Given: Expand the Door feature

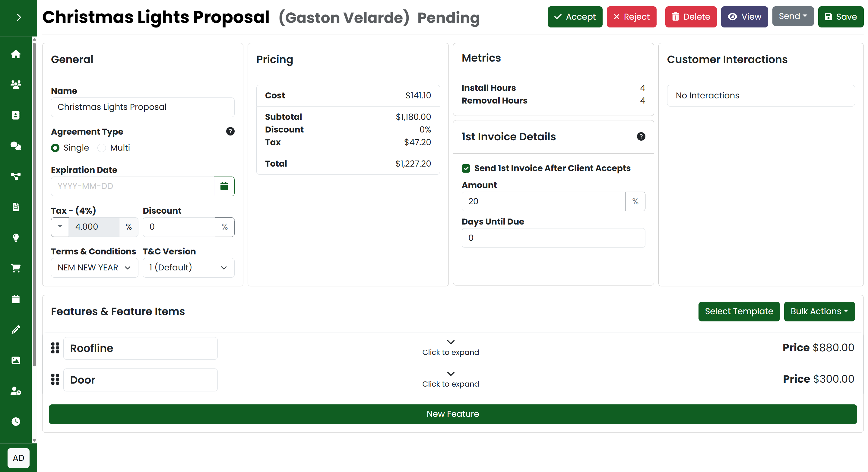Looking at the screenshot, I should [x=451, y=380].
